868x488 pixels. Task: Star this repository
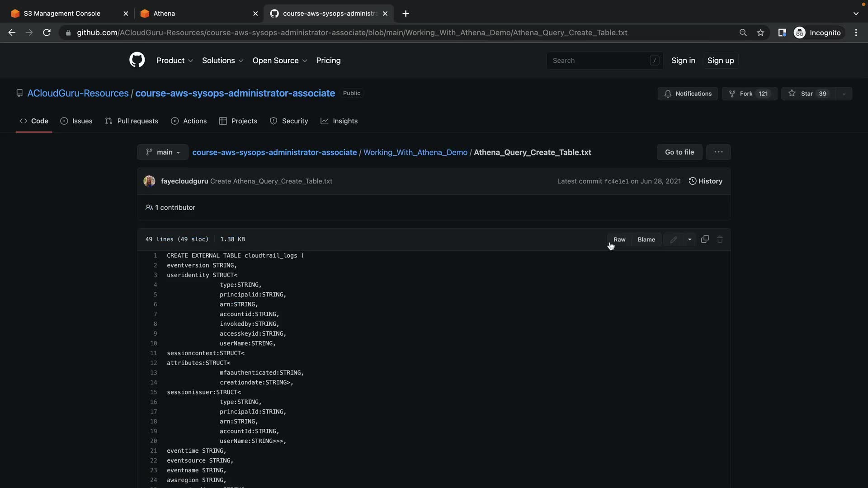(x=807, y=94)
